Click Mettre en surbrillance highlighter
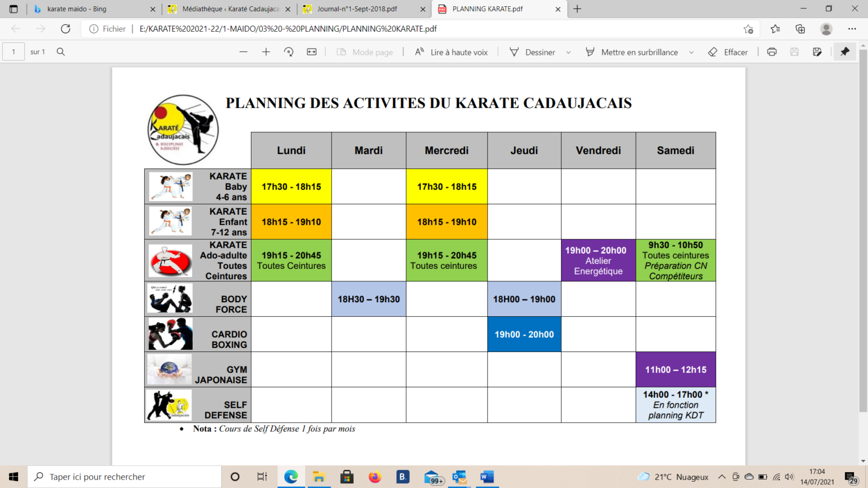 click(x=632, y=52)
